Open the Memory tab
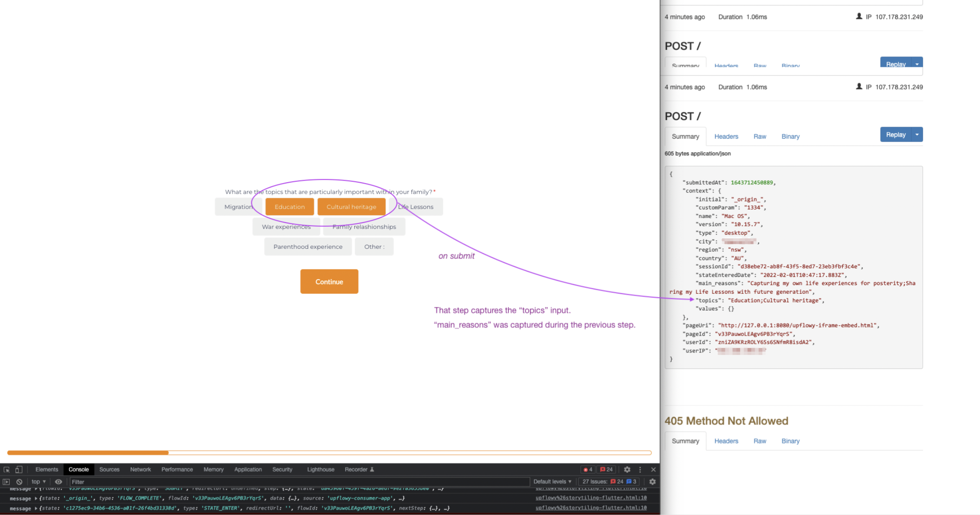This screenshot has height=515, width=980. (214, 469)
